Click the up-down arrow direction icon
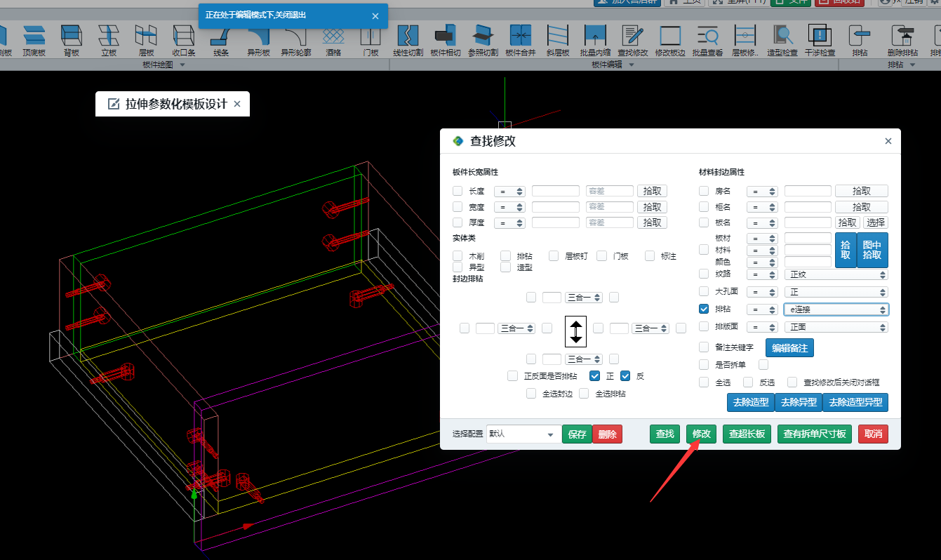This screenshot has height=560, width=941. tap(576, 331)
